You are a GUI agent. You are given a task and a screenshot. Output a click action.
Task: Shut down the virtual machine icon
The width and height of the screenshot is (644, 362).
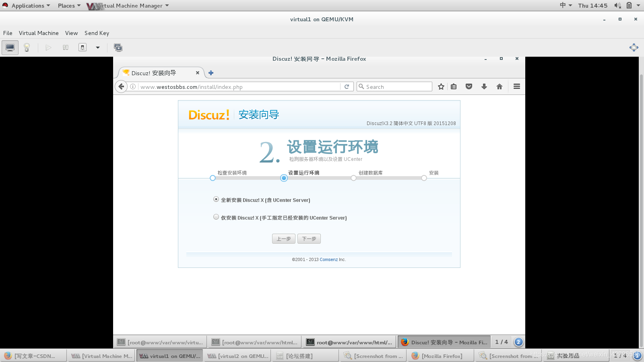[83, 47]
